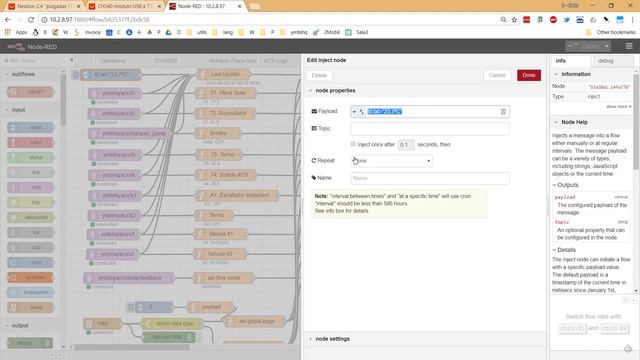
Task: Click the Delete button in the edit panel
Action: click(x=319, y=76)
